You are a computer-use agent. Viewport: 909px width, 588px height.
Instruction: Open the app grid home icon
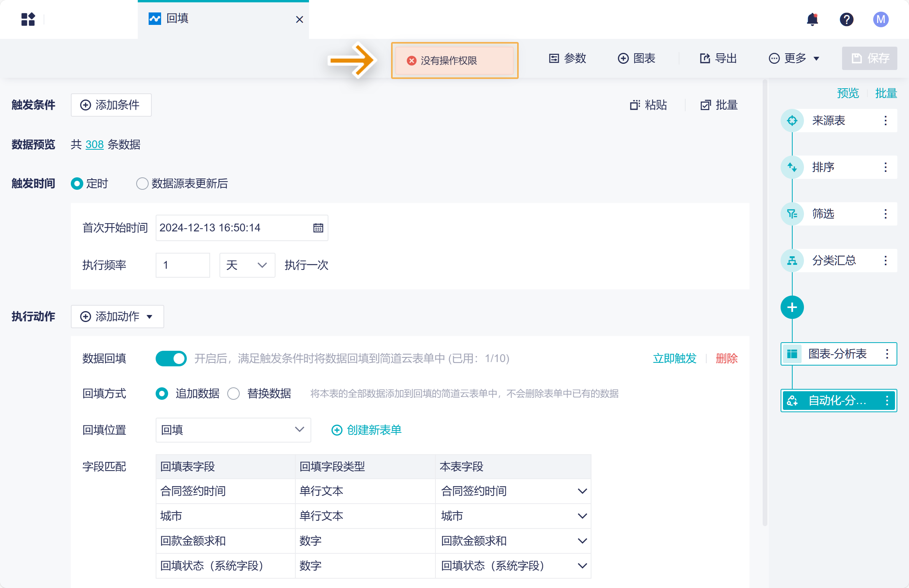coord(28,19)
